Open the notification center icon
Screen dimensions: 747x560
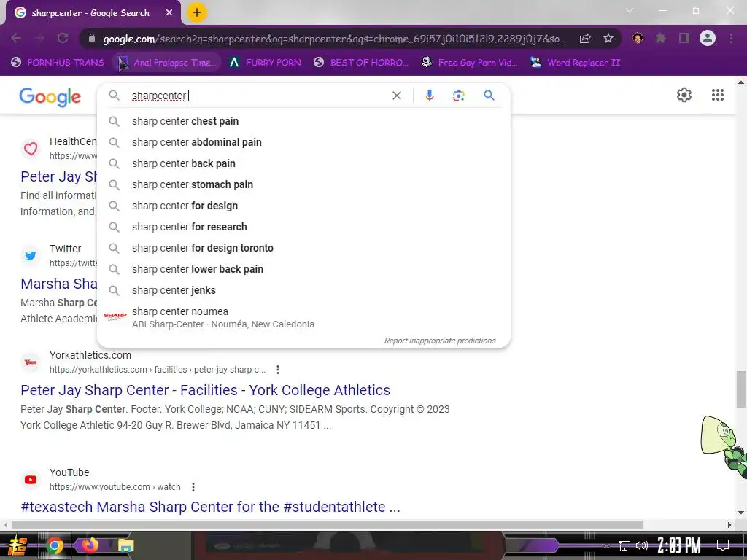tap(723, 545)
